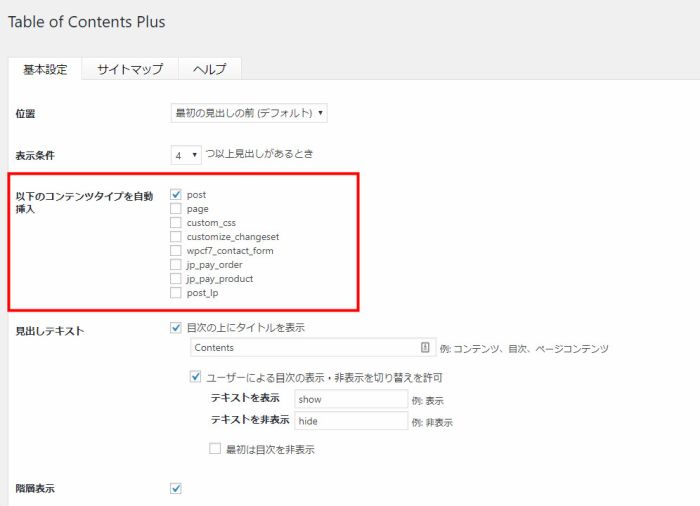Enable the jp_pay_order checkbox
This screenshot has width=700, height=506.
point(176,264)
